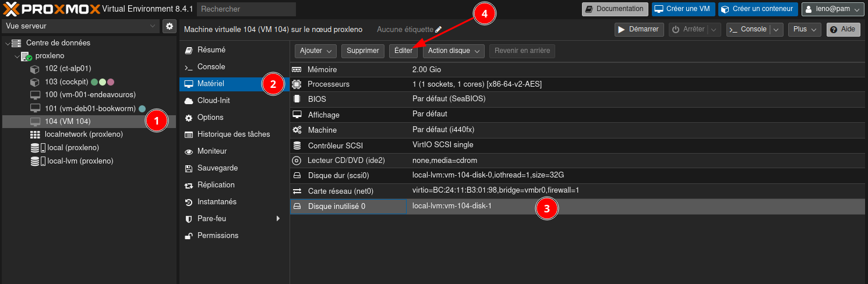
Task: Click the Rechercher search field
Action: click(246, 9)
